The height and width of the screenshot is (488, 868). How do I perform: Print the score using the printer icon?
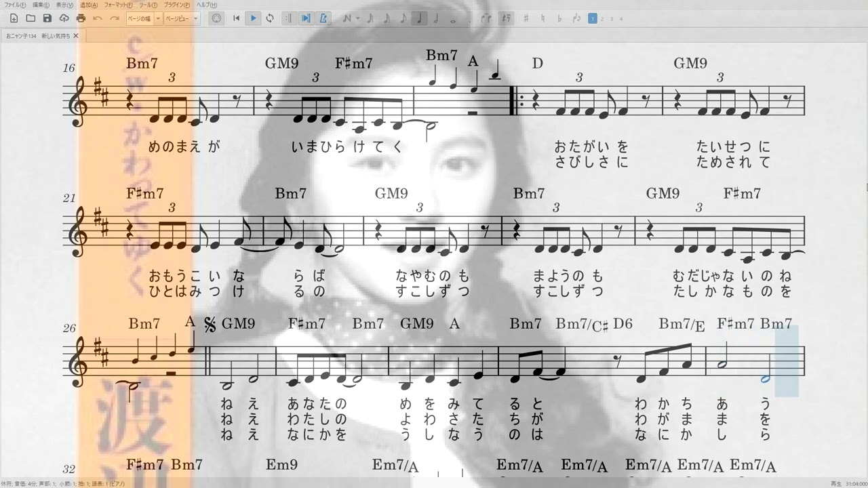click(81, 18)
